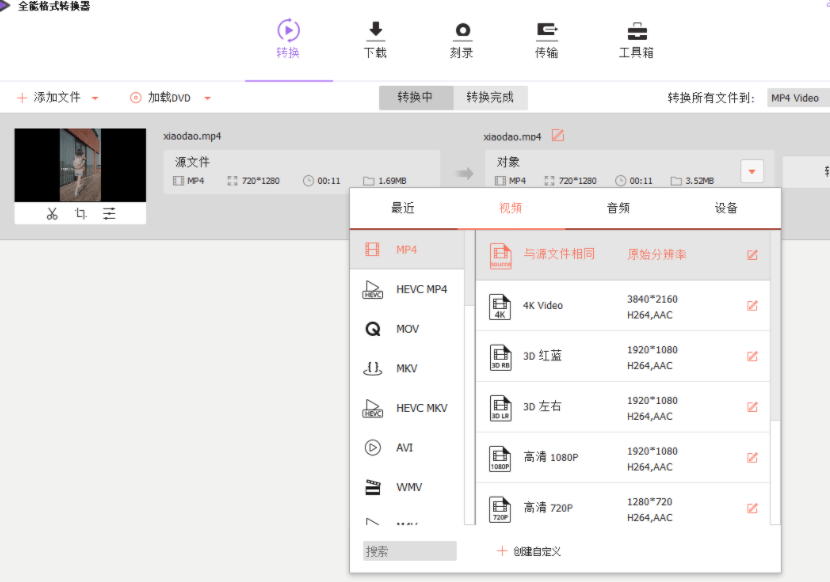Open the 下载 download section
Screen dimensions: 830x582
(375, 40)
